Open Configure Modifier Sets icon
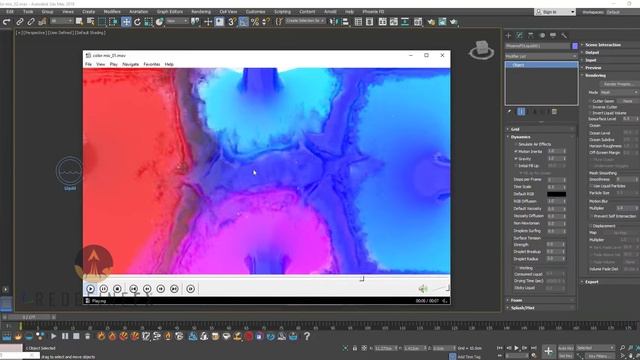This screenshot has height=360, width=640. (554, 111)
